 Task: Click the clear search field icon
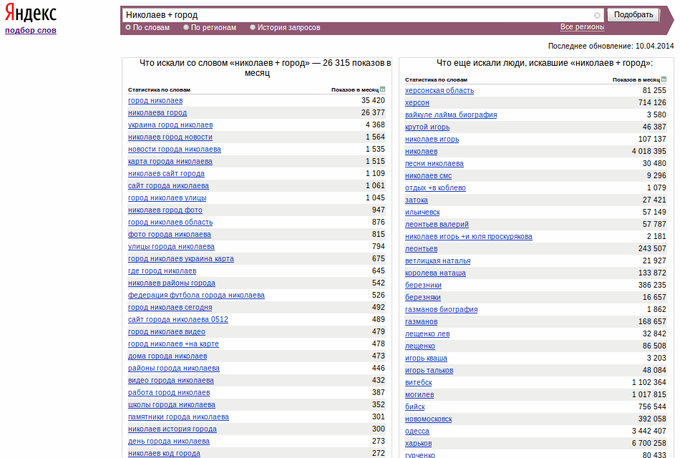597,15
